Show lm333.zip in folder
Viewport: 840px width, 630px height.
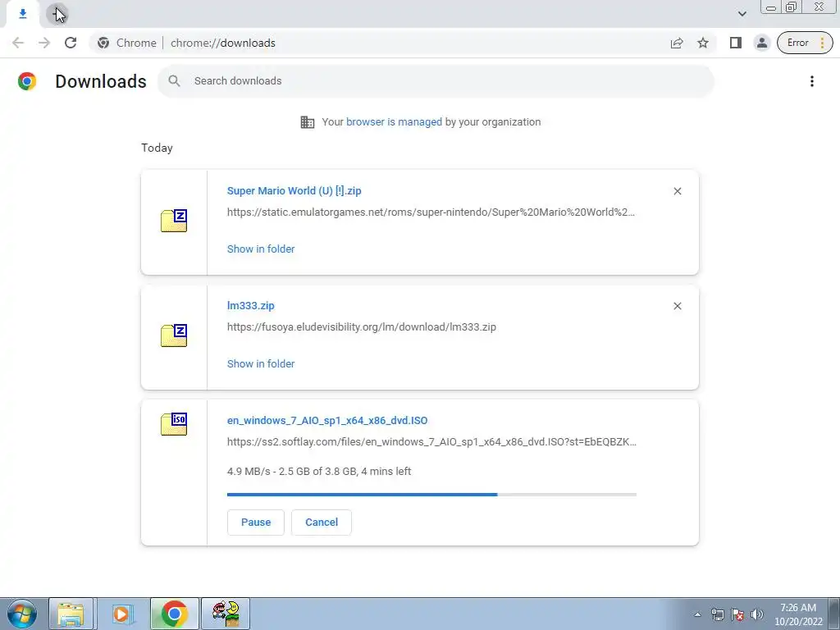coord(261,363)
